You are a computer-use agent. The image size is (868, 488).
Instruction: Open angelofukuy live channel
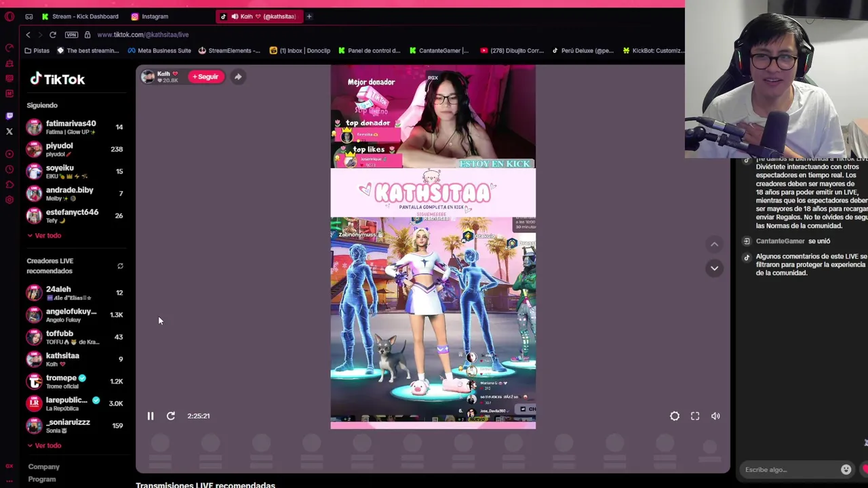point(75,314)
